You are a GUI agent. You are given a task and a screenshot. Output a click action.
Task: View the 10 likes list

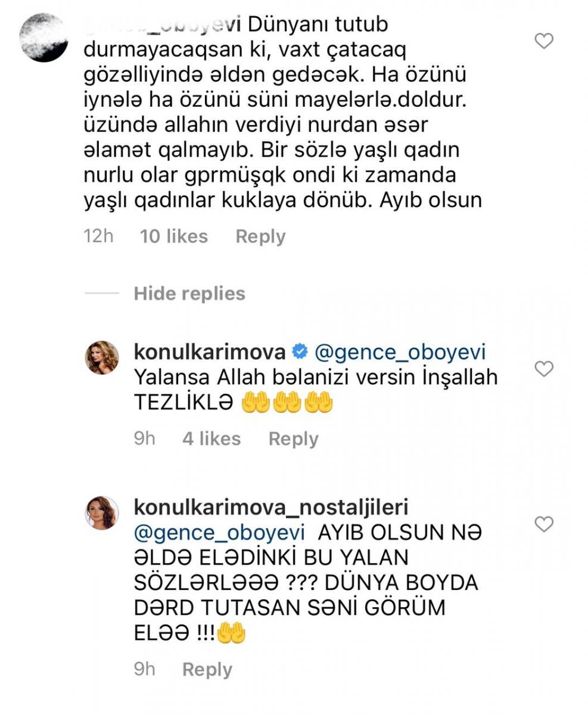click(174, 237)
